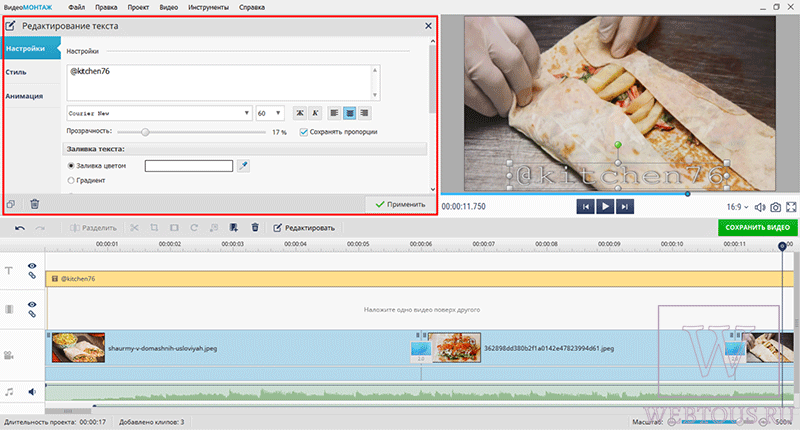
Task: Click the undo arrow in the toolbar
Action: point(20,227)
